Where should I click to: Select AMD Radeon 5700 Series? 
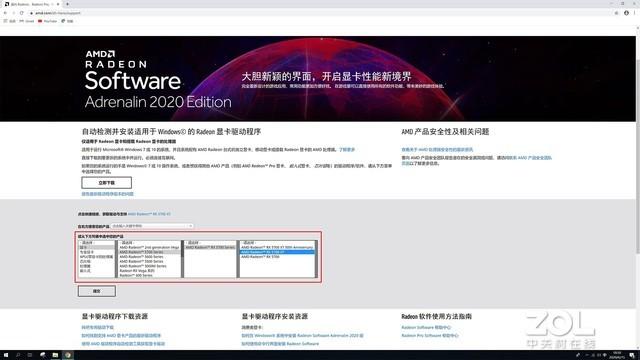pos(149,252)
